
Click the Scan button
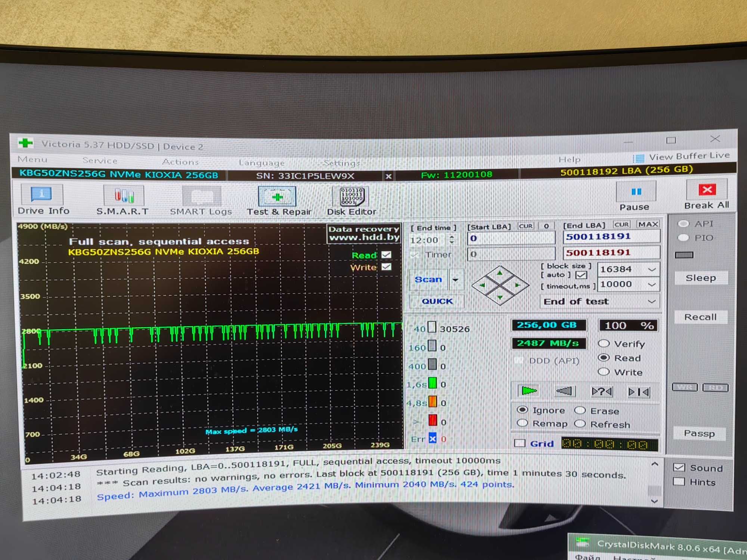click(428, 280)
